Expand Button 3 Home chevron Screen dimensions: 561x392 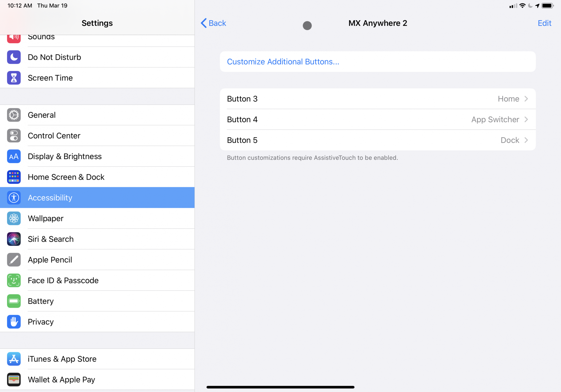tap(526, 99)
